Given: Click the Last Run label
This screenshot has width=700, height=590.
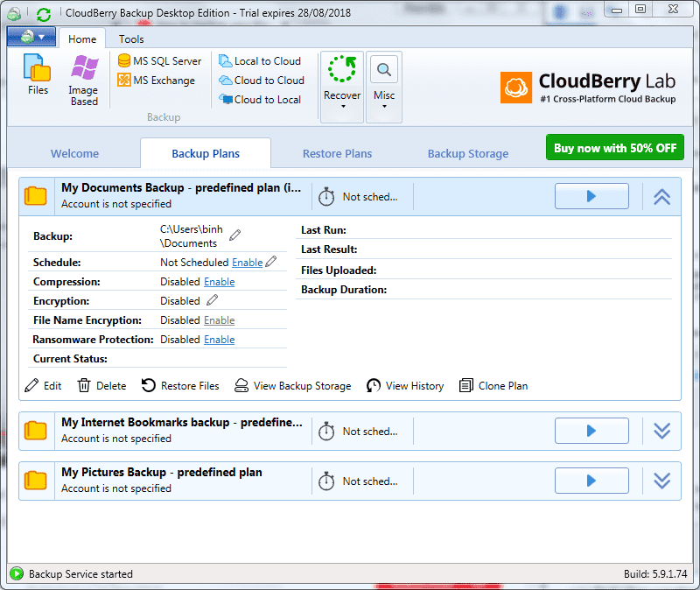Looking at the screenshot, I should click(324, 230).
